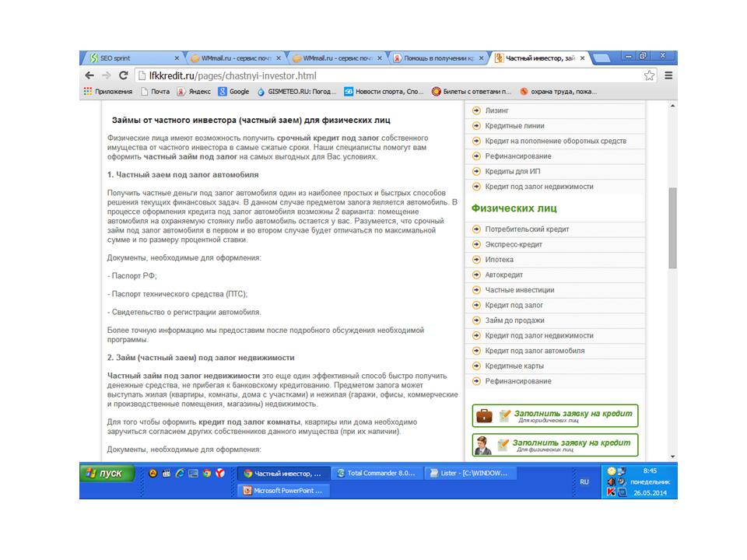Click the volume speaker tray icon

pos(612,481)
